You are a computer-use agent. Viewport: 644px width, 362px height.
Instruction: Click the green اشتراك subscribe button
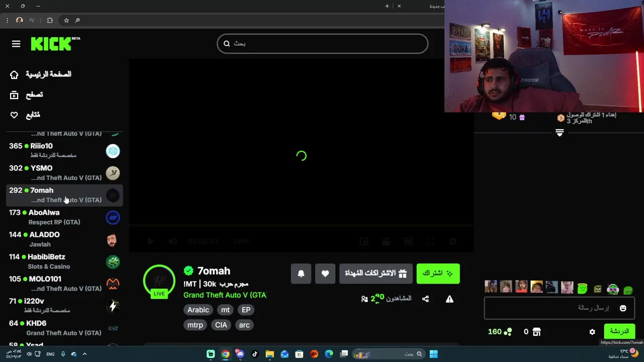point(438,274)
